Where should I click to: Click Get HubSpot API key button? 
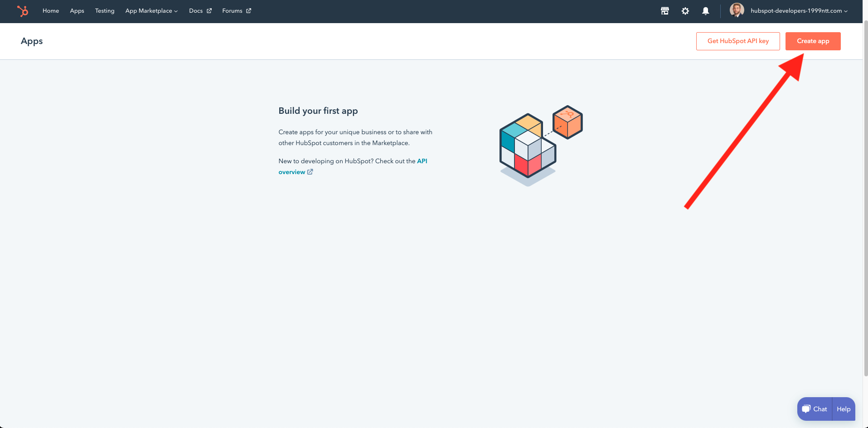pyautogui.click(x=738, y=41)
